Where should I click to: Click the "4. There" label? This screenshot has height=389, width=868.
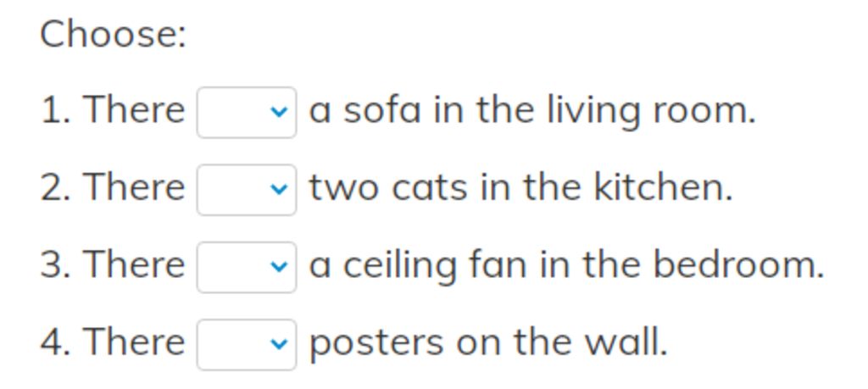[x=113, y=342]
